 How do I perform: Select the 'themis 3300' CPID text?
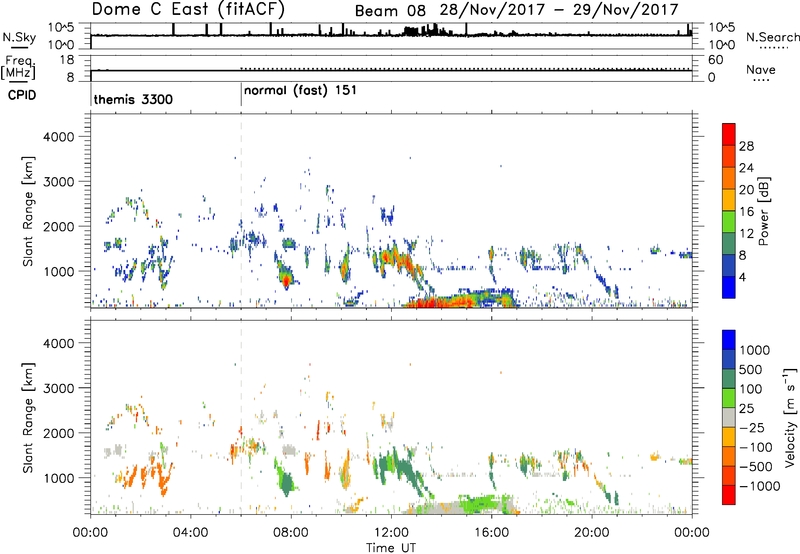click(x=133, y=99)
